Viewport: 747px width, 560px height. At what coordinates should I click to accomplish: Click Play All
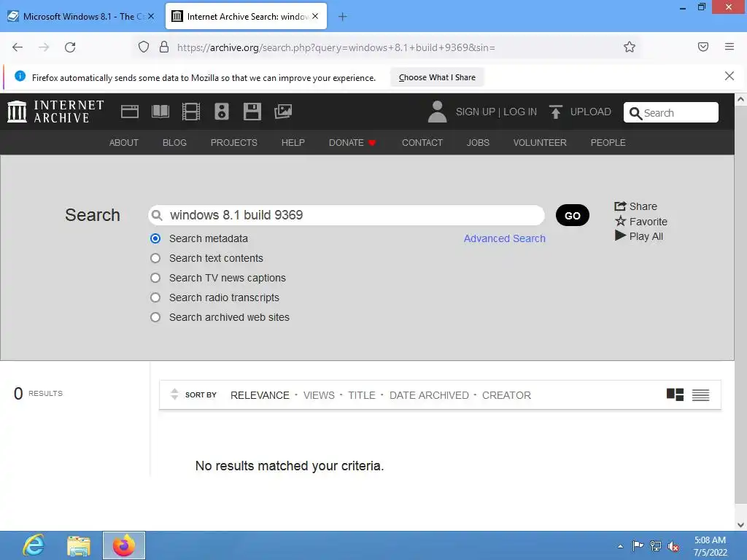(639, 236)
